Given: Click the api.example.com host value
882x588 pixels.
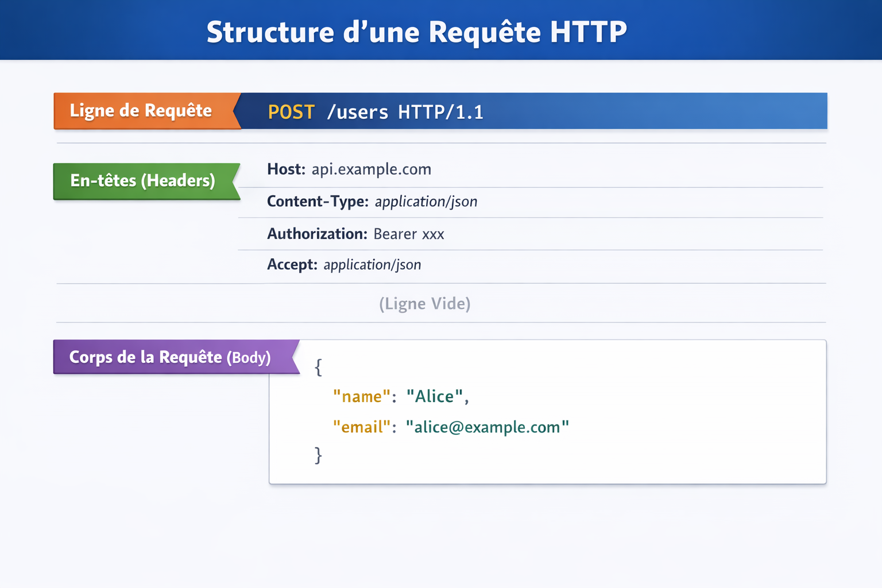Looking at the screenshot, I should [371, 169].
